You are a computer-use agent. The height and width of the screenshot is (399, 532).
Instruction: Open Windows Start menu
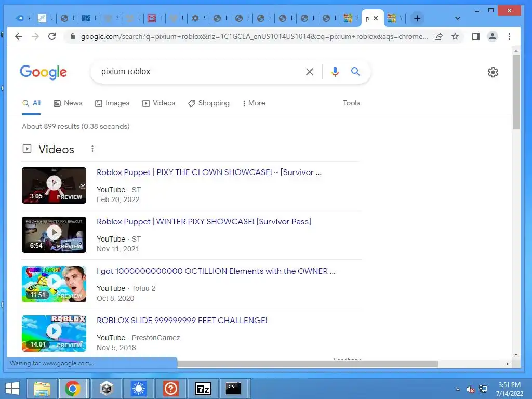pos(12,389)
